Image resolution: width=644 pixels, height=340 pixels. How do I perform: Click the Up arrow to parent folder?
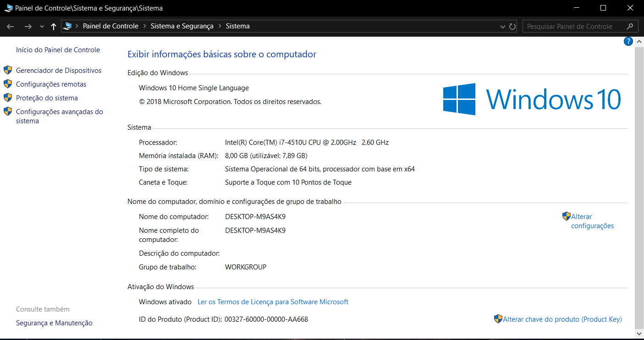(53, 27)
